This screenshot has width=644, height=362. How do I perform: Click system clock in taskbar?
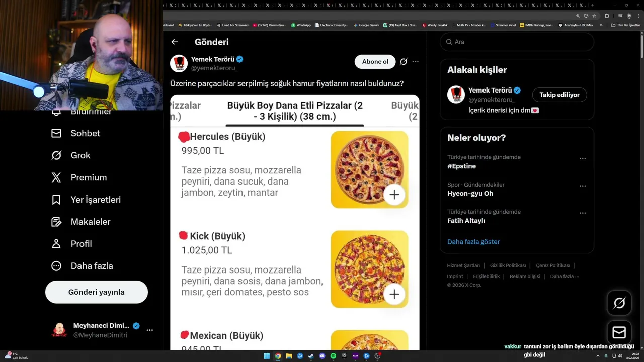[632, 356]
